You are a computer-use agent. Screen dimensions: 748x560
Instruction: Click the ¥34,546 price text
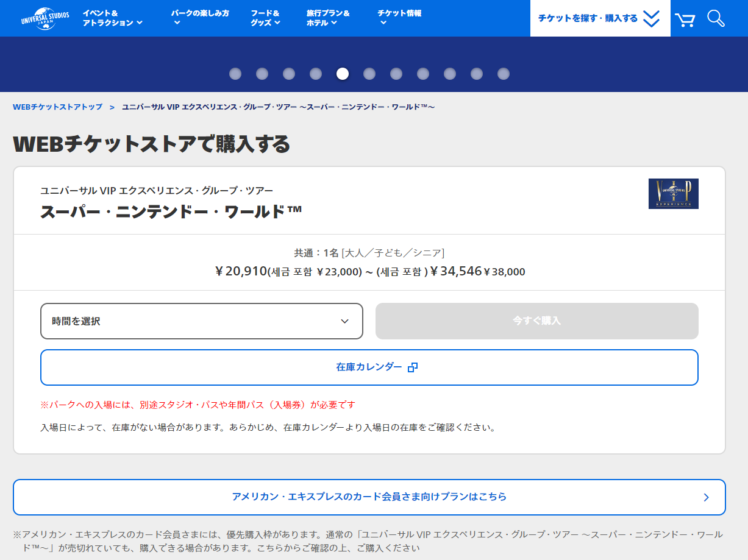click(456, 271)
